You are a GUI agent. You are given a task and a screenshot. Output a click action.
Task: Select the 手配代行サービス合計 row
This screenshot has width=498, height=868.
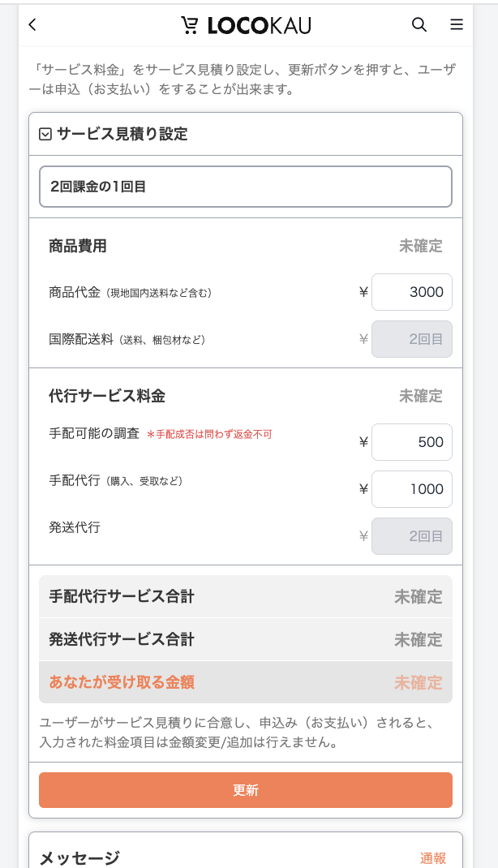(246, 597)
